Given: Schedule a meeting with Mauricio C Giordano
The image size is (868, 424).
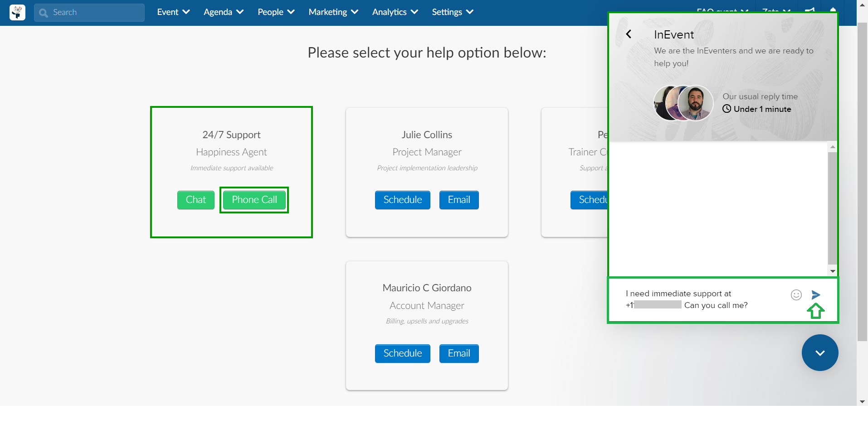Looking at the screenshot, I should (x=403, y=353).
